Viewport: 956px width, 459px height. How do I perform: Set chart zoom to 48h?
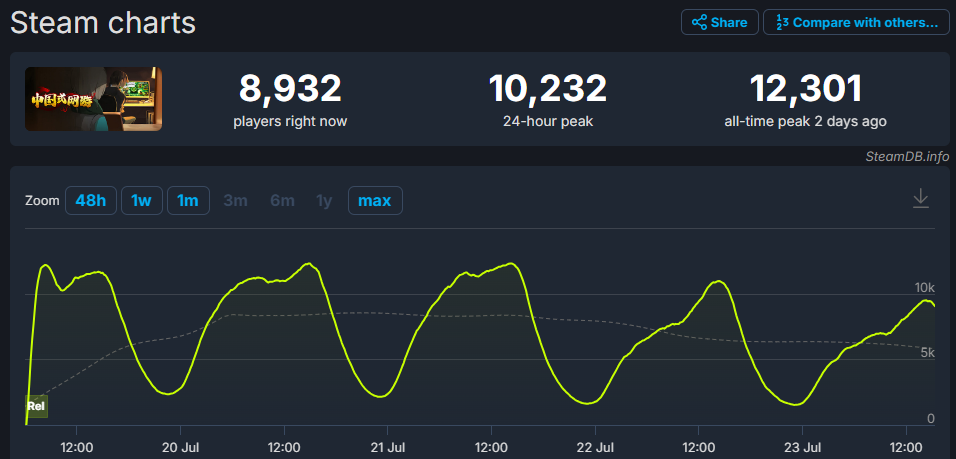pos(90,201)
